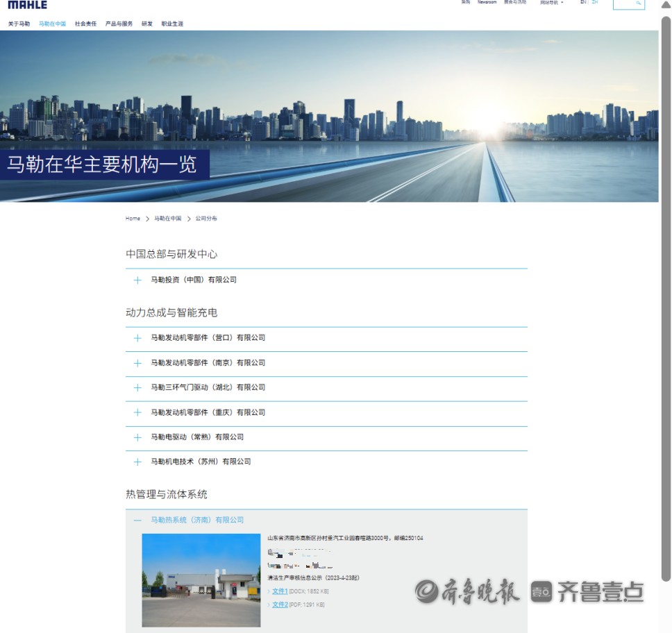Click the Jinan factory photo thumbnail

tap(201, 580)
